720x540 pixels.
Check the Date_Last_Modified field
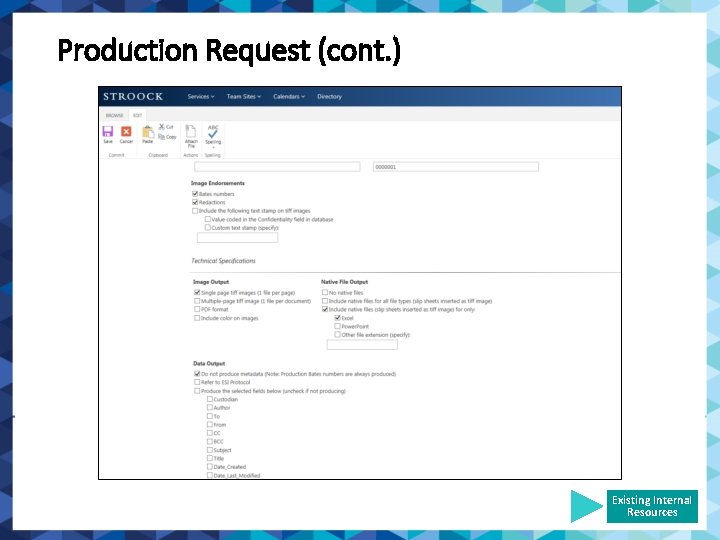(x=210, y=475)
